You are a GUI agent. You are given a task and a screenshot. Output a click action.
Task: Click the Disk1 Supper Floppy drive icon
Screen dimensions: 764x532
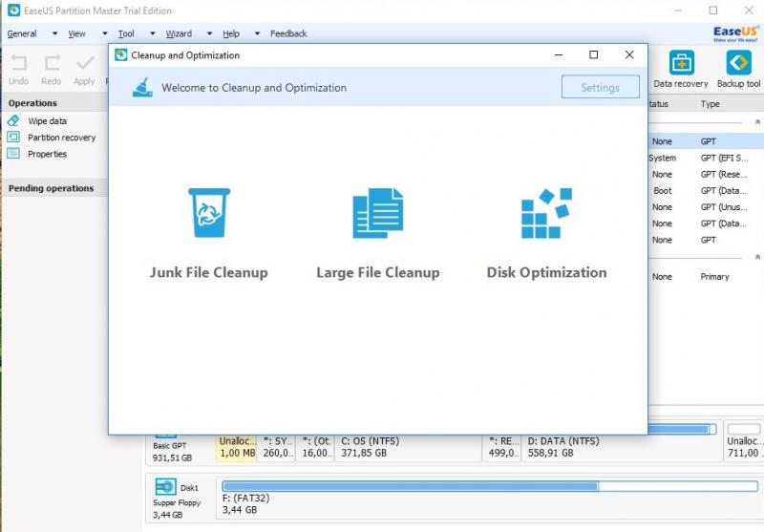tap(165, 487)
